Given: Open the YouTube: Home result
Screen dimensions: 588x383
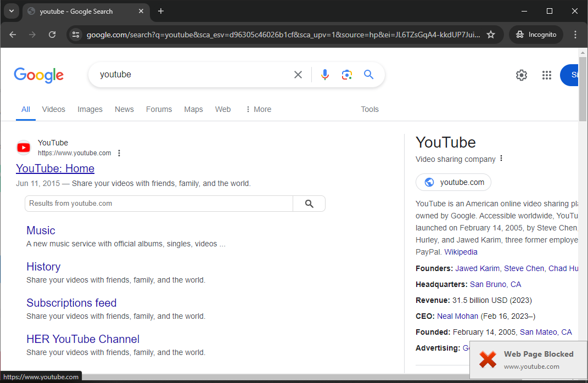Looking at the screenshot, I should (55, 168).
